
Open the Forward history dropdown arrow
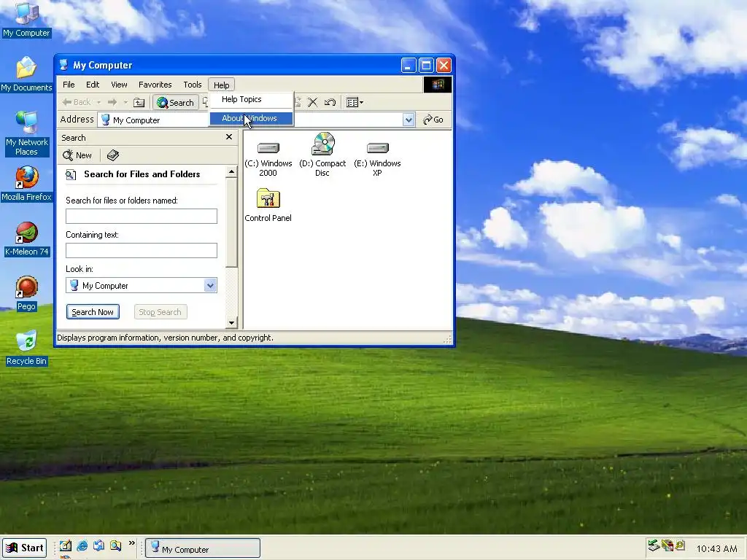[125, 102]
